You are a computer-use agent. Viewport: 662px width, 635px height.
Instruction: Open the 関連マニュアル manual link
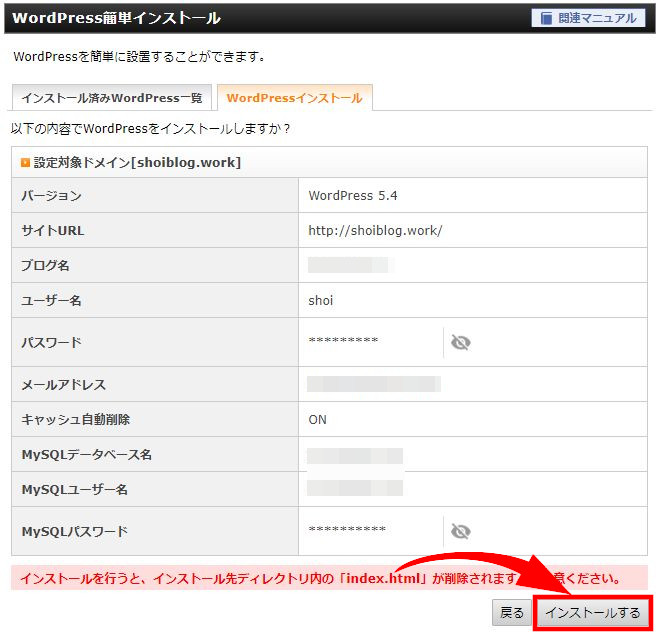coord(588,18)
